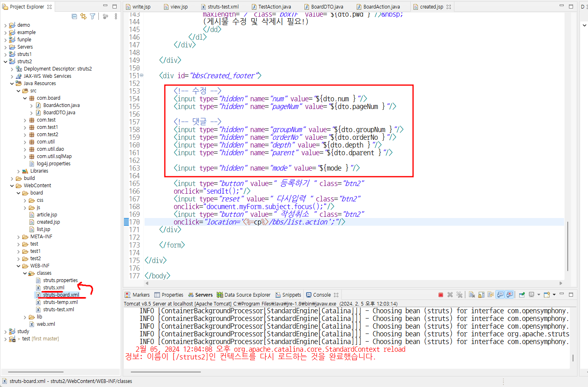Click the Console horizontal scrollbar thumb
This screenshot has height=387, width=588.
166,372
